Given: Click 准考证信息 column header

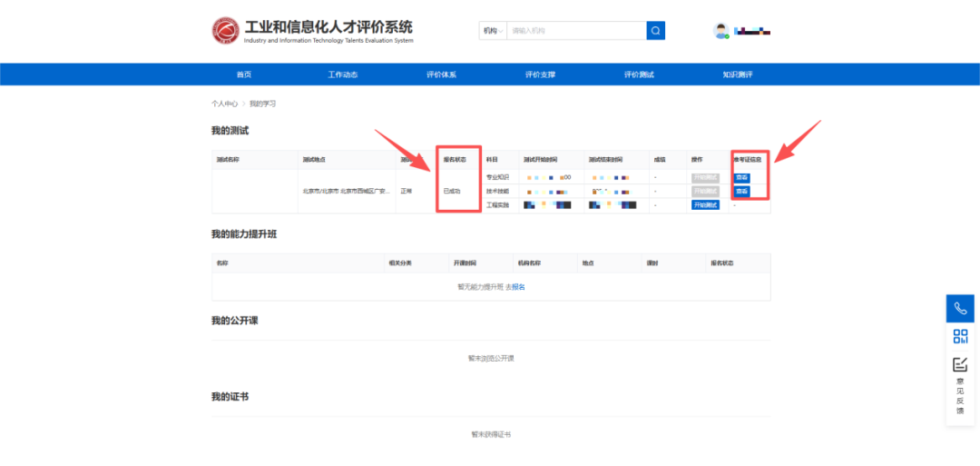Looking at the screenshot, I should [x=748, y=160].
